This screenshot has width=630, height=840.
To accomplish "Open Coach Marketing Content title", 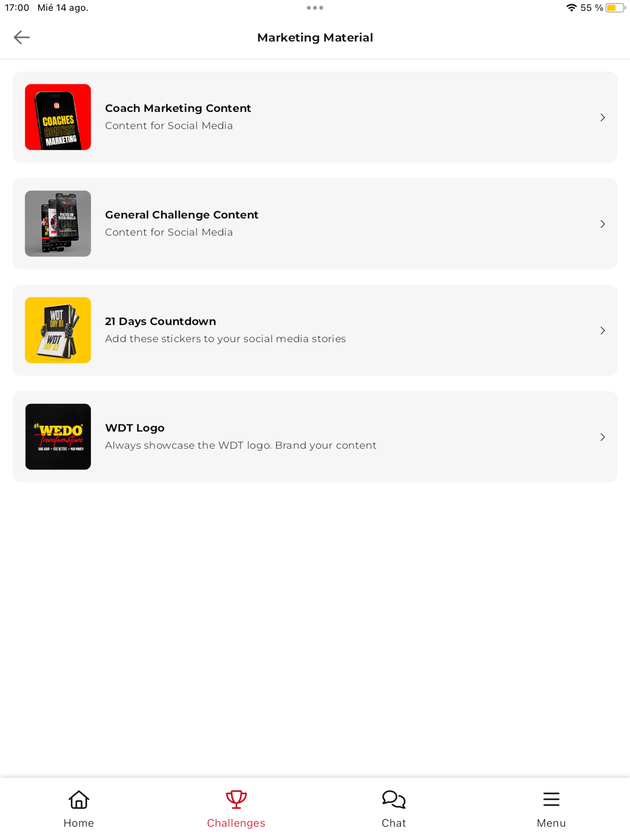I will [x=178, y=108].
